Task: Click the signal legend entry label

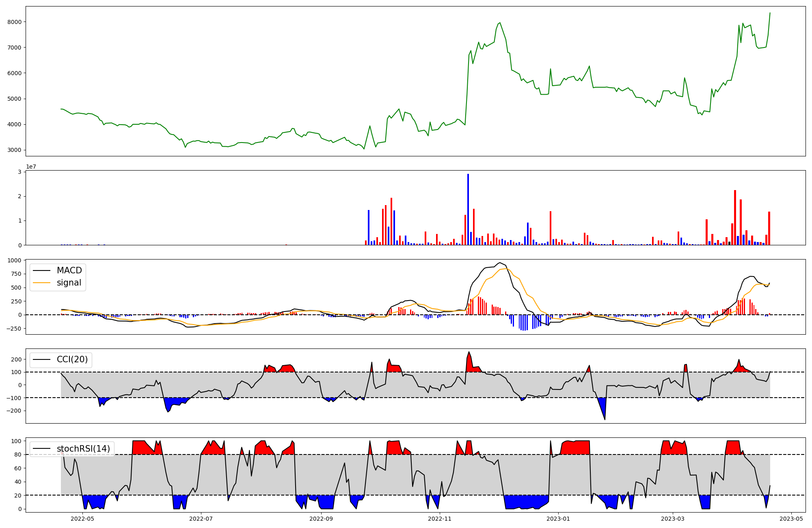Action: pyautogui.click(x=69, y=283)
